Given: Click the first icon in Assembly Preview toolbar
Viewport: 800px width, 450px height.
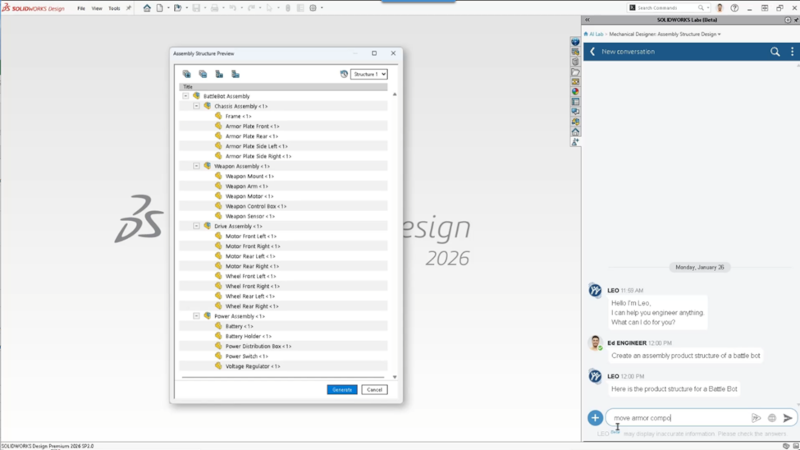Looking at the screenshot, I should coord(187,74).
